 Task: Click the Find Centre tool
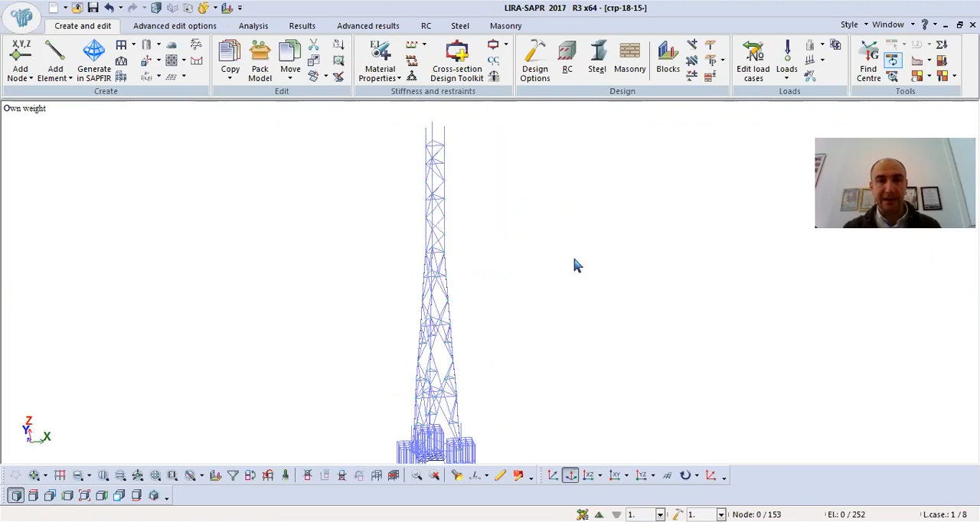click(868, 52)
